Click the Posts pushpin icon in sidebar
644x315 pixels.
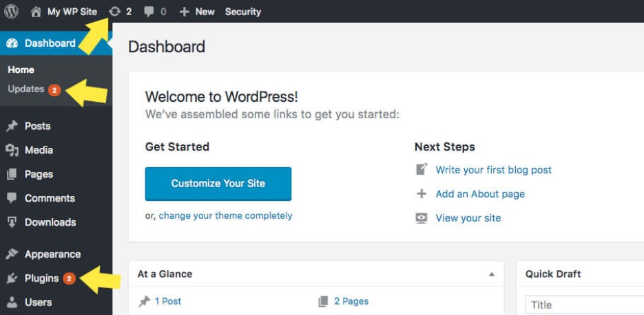(x=12, y=126)
